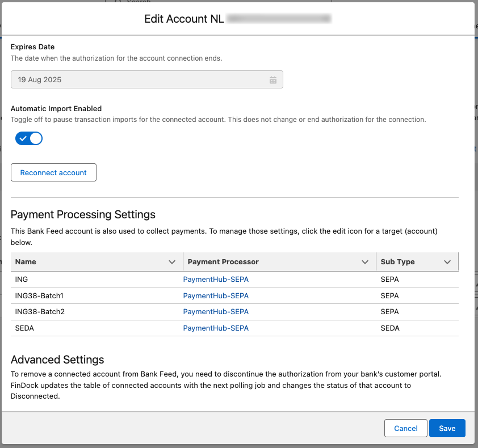The height and width of the screenshot is (448, 478).
Task: Disable Automatic Import Enabled toggle
Action: 29,138
